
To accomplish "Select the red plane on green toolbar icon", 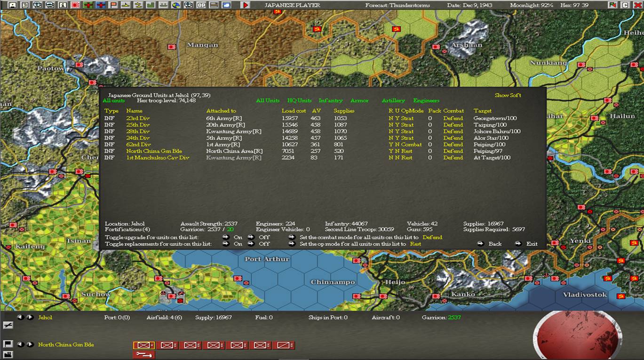I will (88, 5).
